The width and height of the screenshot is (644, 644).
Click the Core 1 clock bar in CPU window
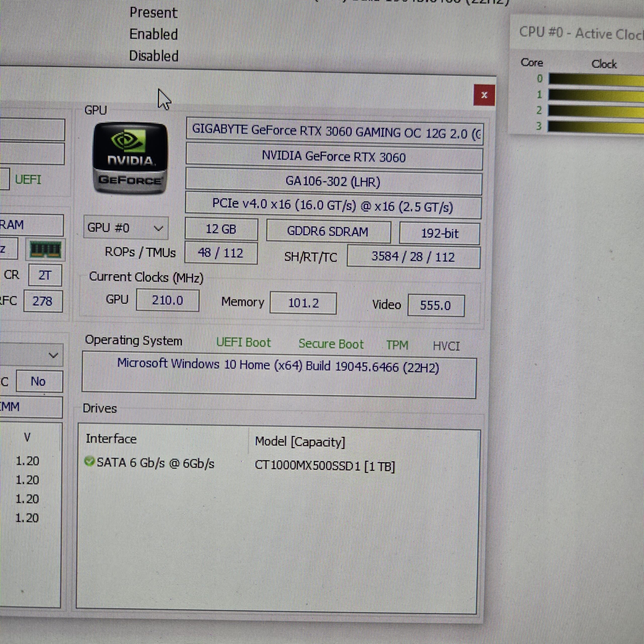[x=596, y=95]
